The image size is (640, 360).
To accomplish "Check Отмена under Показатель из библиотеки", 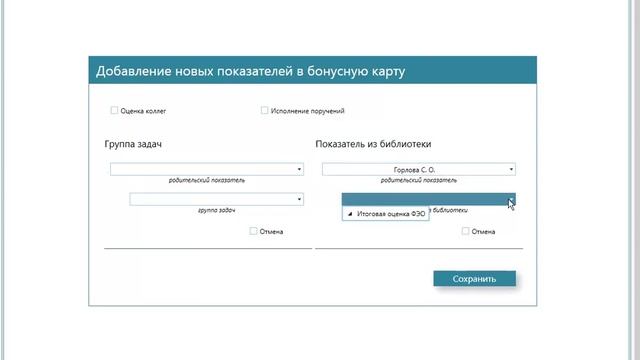I will (465, 231).
